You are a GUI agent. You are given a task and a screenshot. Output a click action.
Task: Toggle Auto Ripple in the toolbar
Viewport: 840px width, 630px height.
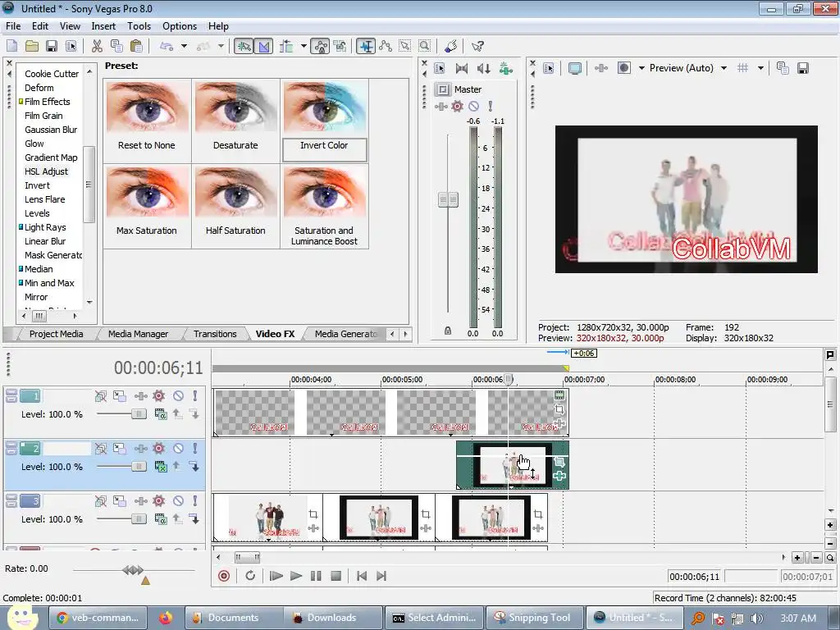click(x=286, y=46)
